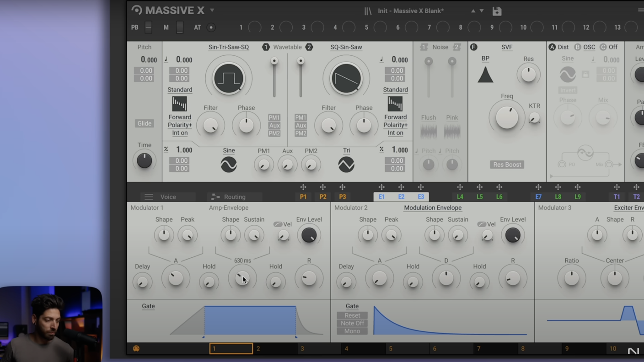Viewport: 644px width, 362px height.
Task: Click the saw wave display of wavetable 2
Action: [346, 78]
